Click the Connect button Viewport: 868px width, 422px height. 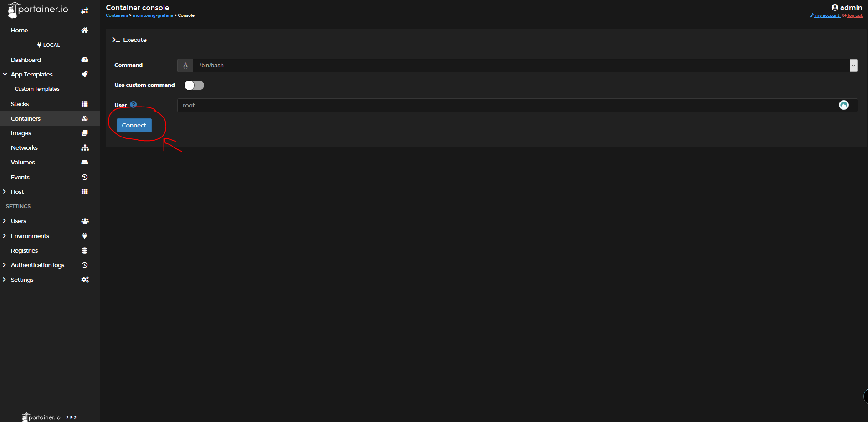click(134, 125)
